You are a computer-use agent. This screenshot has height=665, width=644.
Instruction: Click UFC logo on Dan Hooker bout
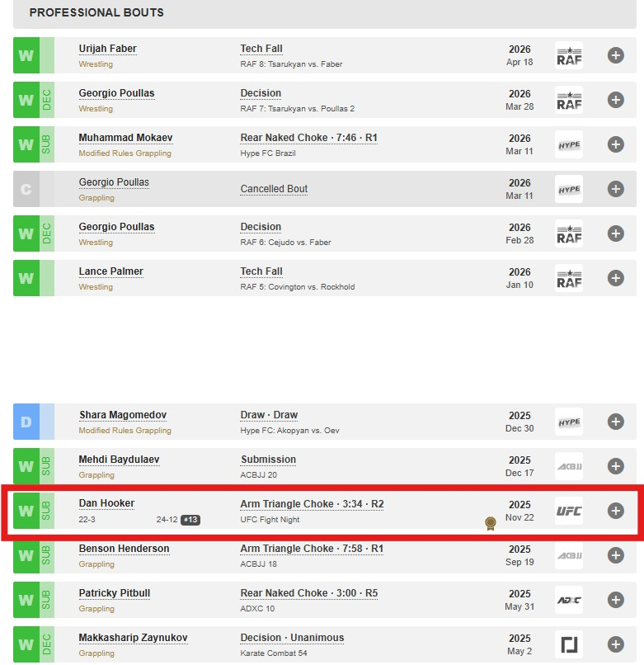(x=569, y=511)
